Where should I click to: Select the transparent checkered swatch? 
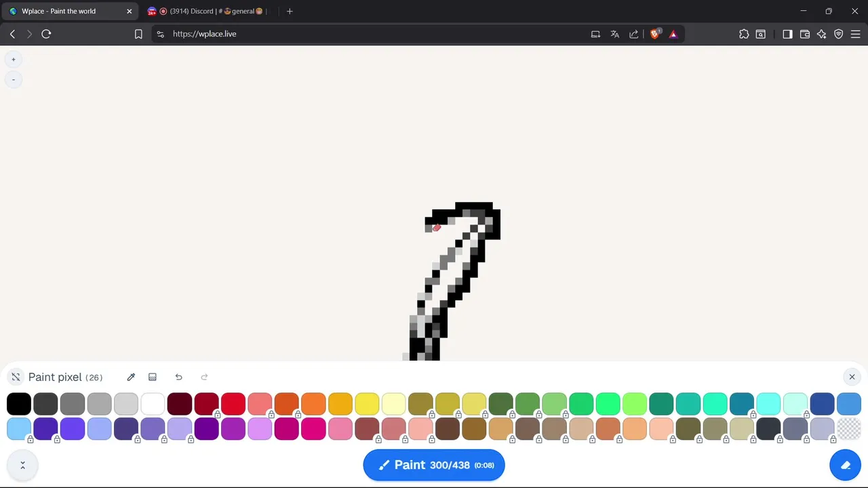(x=848, y=428)
